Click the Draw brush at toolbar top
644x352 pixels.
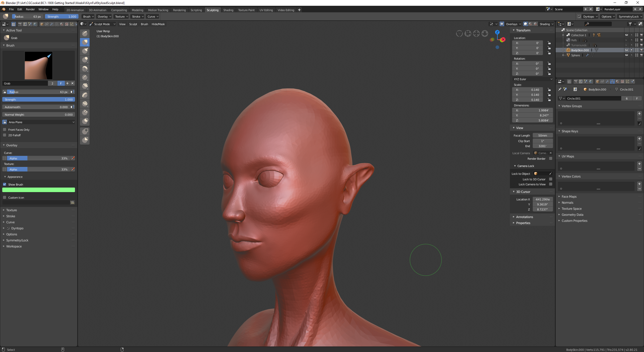click(85, 33)
